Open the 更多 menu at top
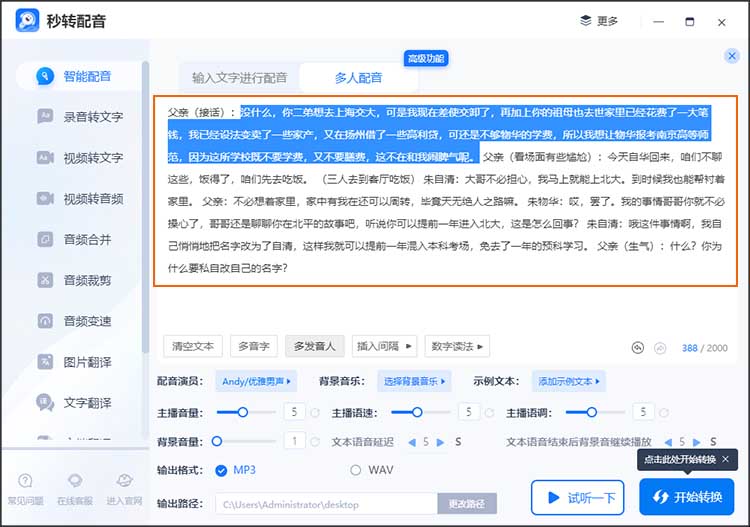 [x=600, y=21]
